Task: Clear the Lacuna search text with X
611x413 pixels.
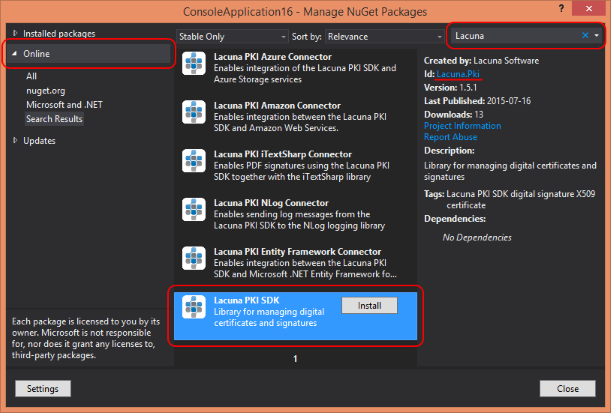Action: tap(585, 35)
